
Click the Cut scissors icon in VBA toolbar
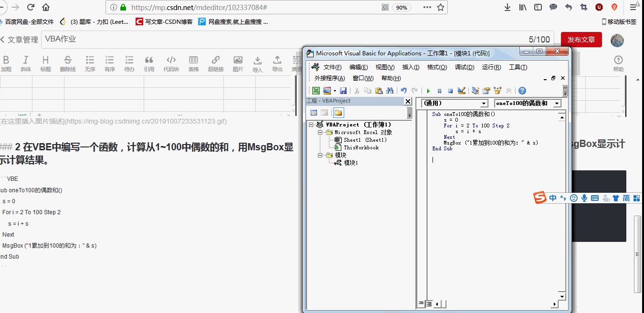[357, 91]
